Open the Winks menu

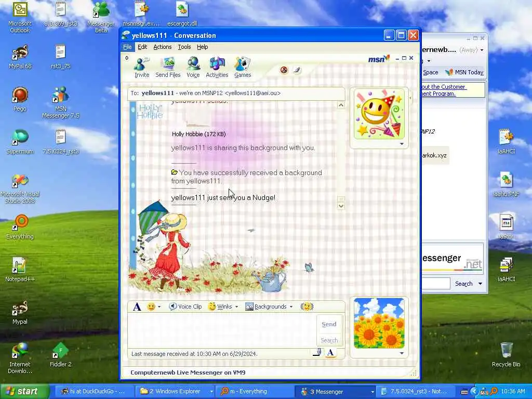point(220,307)
